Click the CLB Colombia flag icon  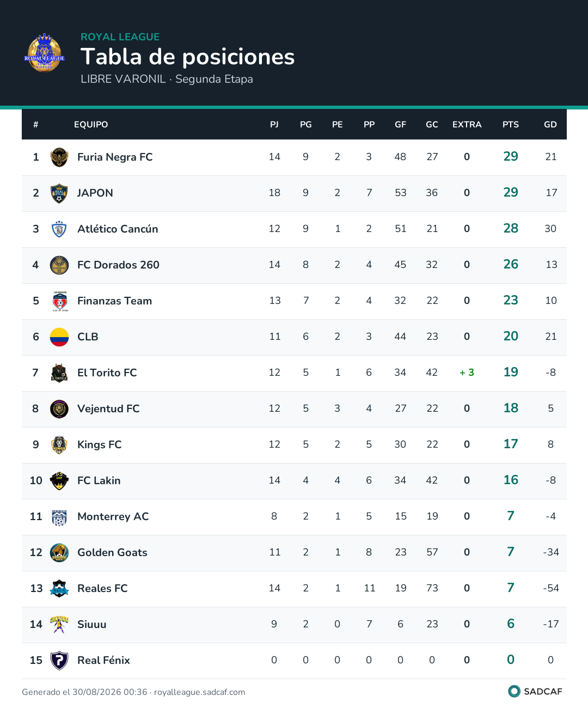(59, 337)
